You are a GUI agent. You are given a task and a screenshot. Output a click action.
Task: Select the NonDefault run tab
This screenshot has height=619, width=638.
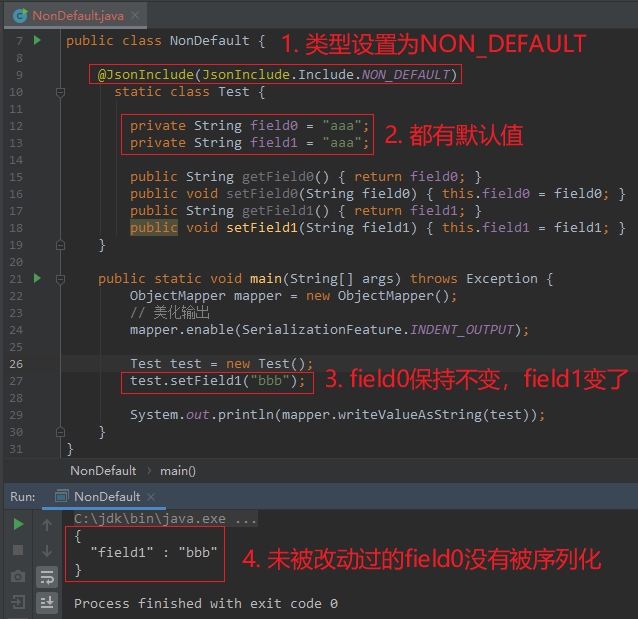(104, 497)
